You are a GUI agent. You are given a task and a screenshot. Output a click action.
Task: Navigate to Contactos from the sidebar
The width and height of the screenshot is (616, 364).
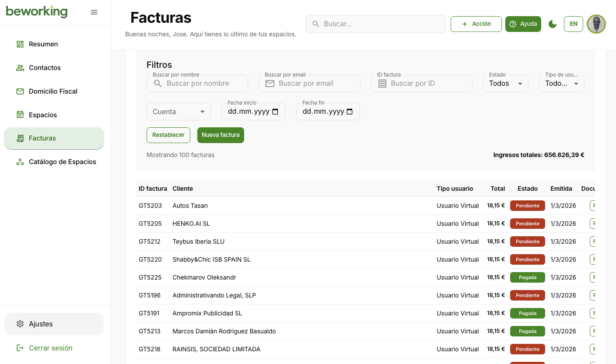[x=45, y=67]
